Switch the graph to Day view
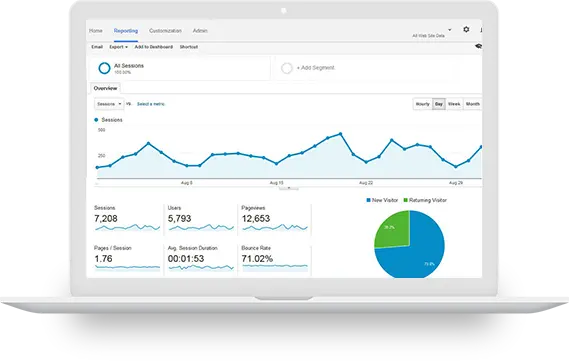Screen dimensions: 569x361 (x=439, y=104)
